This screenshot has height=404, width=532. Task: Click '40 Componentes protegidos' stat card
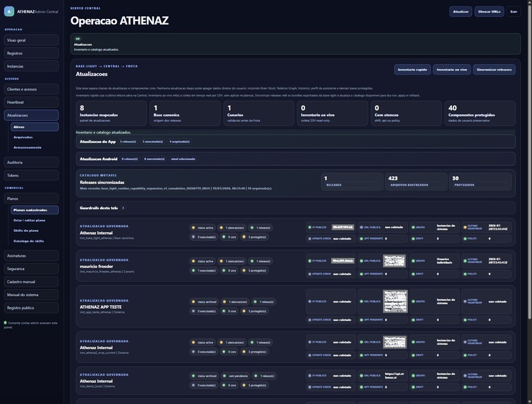pyautogui.click(x=480, y=114)
